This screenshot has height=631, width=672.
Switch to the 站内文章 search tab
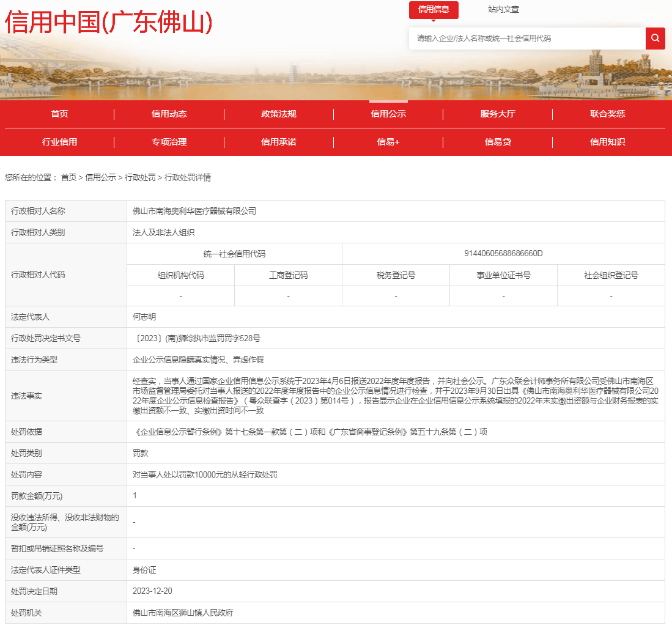503,10
